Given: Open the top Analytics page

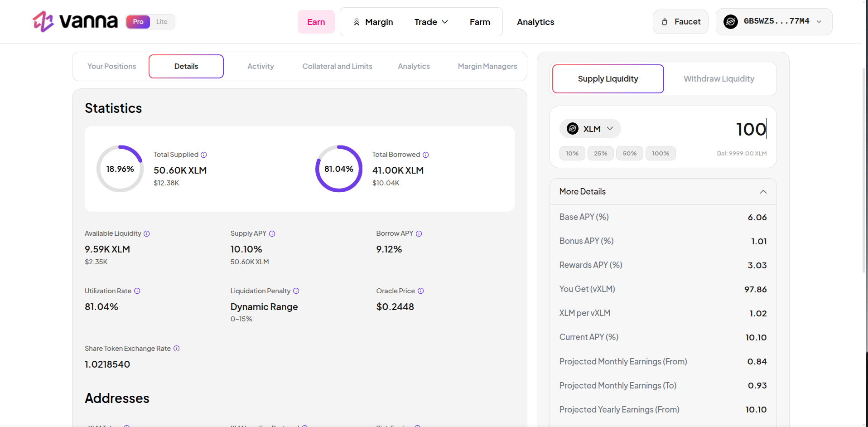Looking at the screenshot, I should [535, 22].
